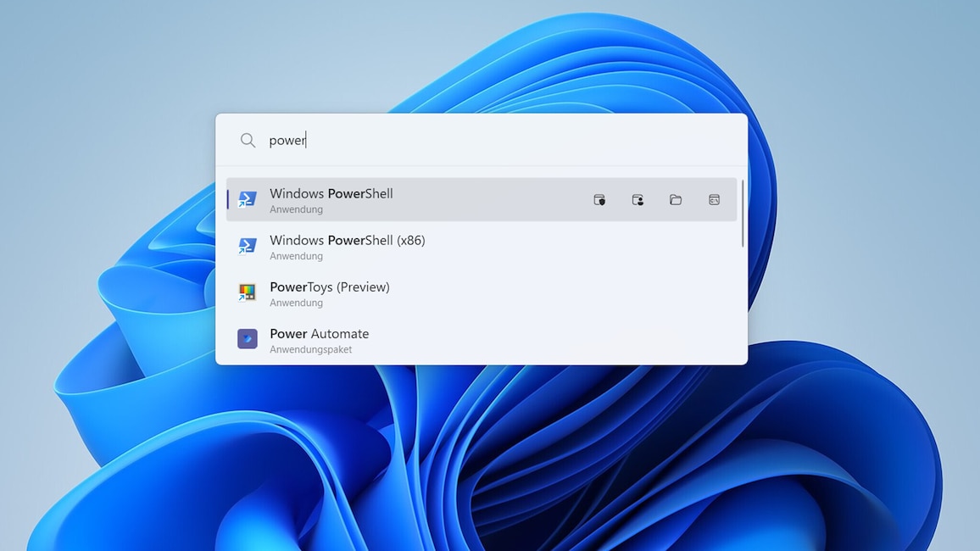Click the Power Automate app icon
This screenshot has width=980, height=551.
[248, 338]
